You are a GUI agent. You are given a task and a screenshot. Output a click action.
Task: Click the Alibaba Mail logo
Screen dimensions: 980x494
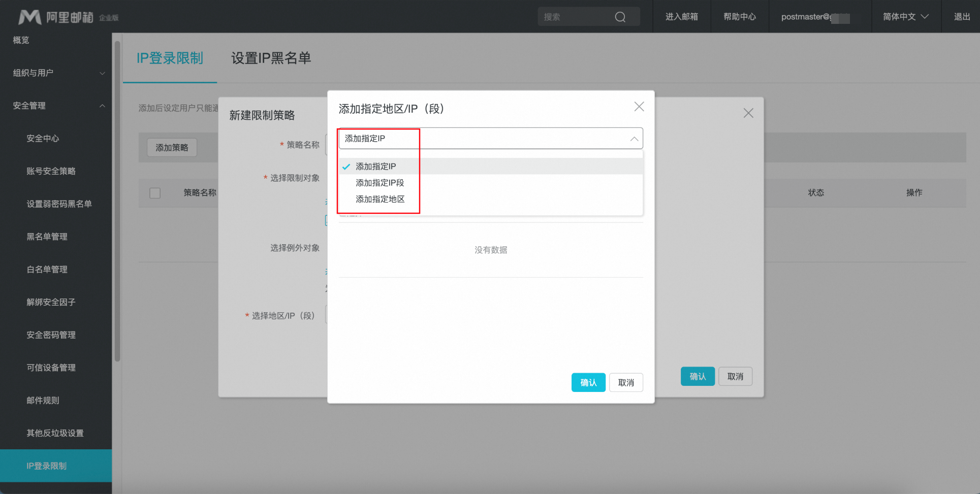[68, 17]
